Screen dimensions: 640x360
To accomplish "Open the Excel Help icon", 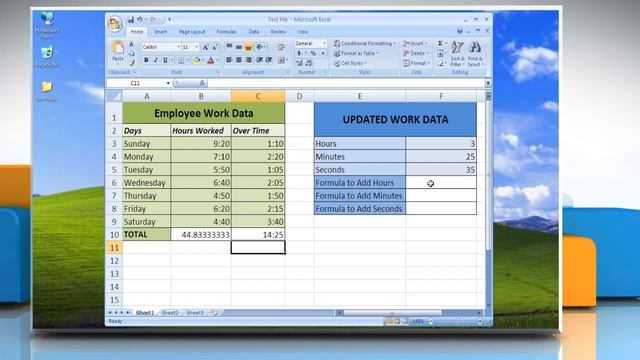I will tap(460, 31).
